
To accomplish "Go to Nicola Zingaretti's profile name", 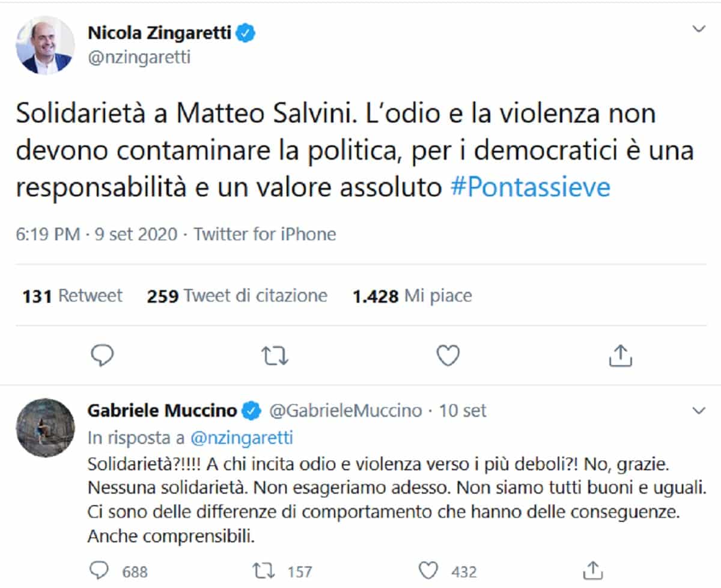I will (x=159, y=34).
